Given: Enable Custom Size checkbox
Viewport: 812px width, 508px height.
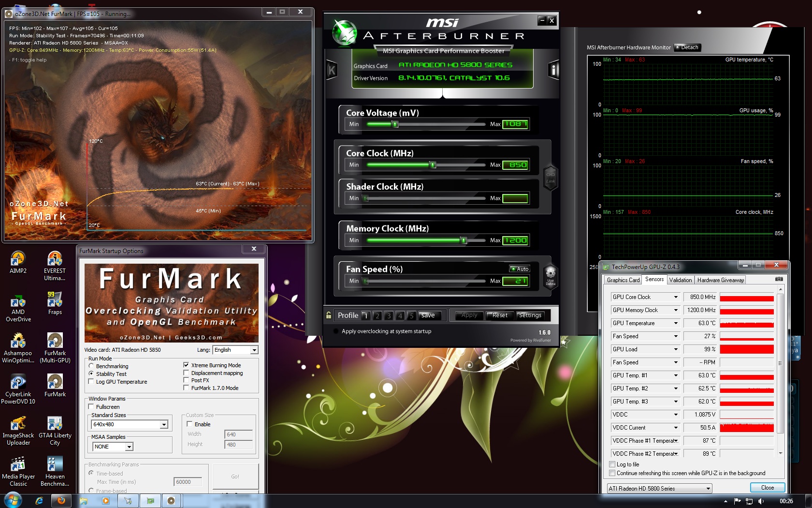Looking at the screenshot, I should (189, 424).
